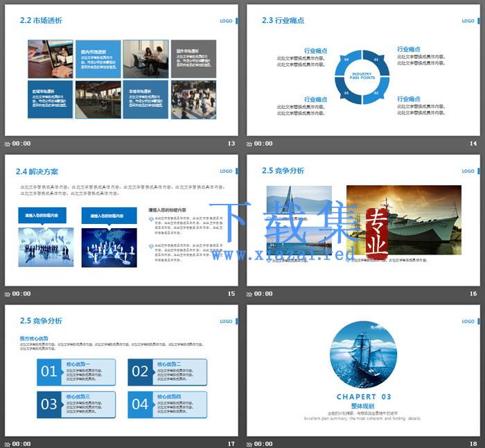The image size is (485, 448).
Task: Click slide number 17 label
Action: [x=231, y=444]
